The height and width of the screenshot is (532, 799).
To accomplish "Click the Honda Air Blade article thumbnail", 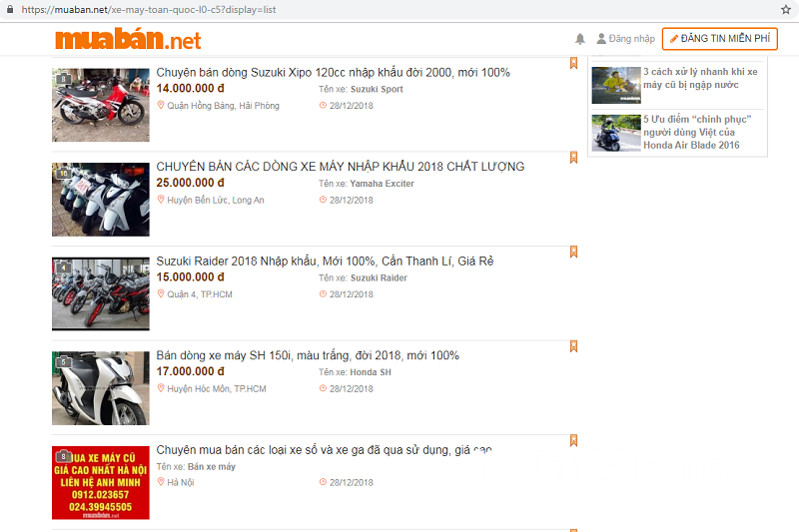I will [616, 133].
